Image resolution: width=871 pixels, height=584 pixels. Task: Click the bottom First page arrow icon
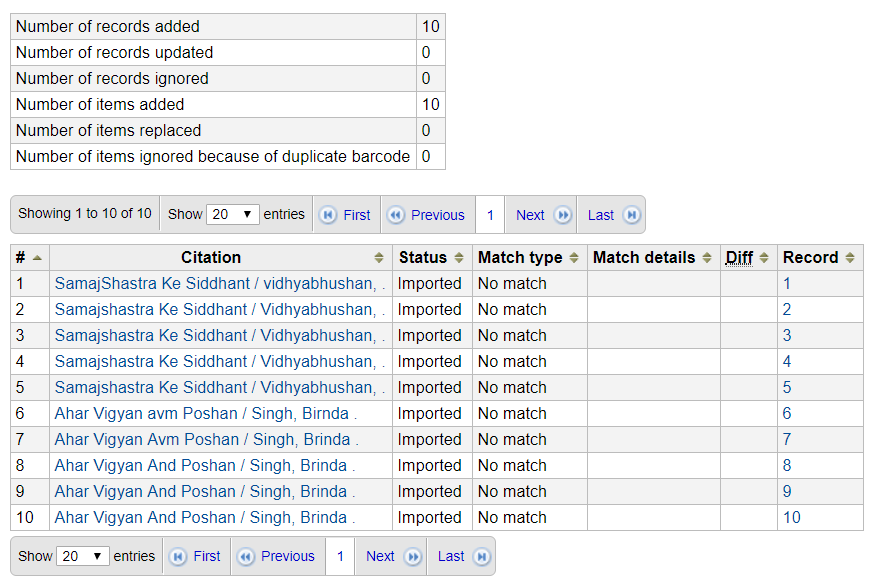point(178,556)
